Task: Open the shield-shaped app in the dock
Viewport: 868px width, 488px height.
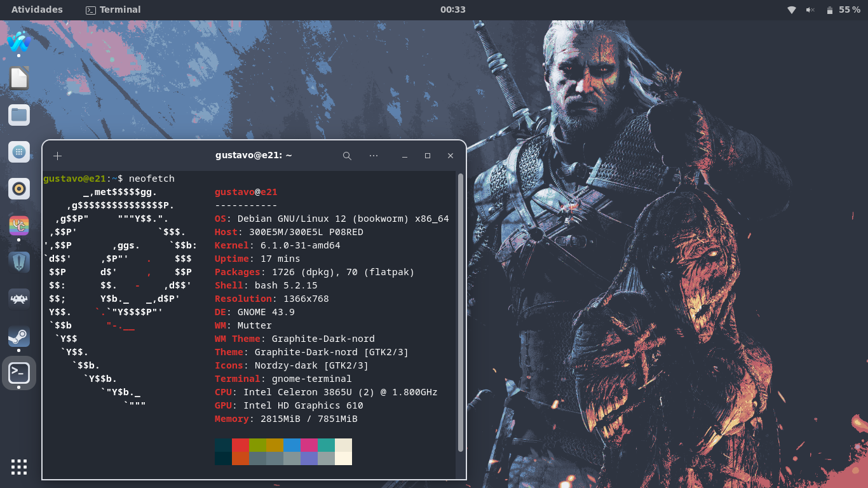Action: click(x=19, y=262)
